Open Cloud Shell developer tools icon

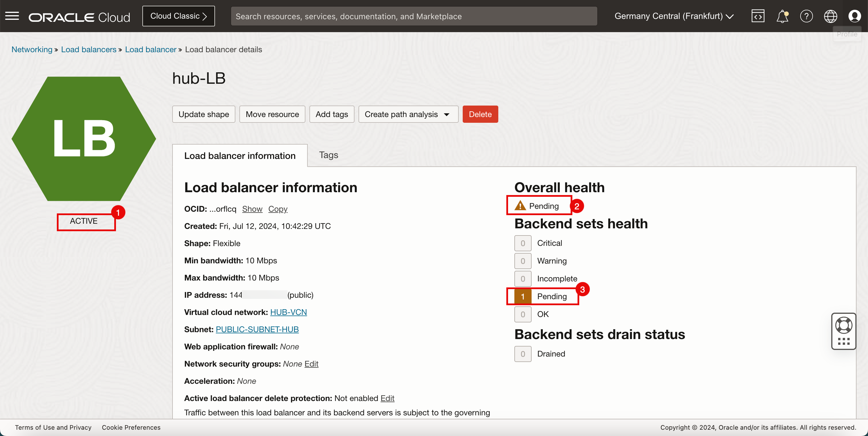[x=758, y=16]
